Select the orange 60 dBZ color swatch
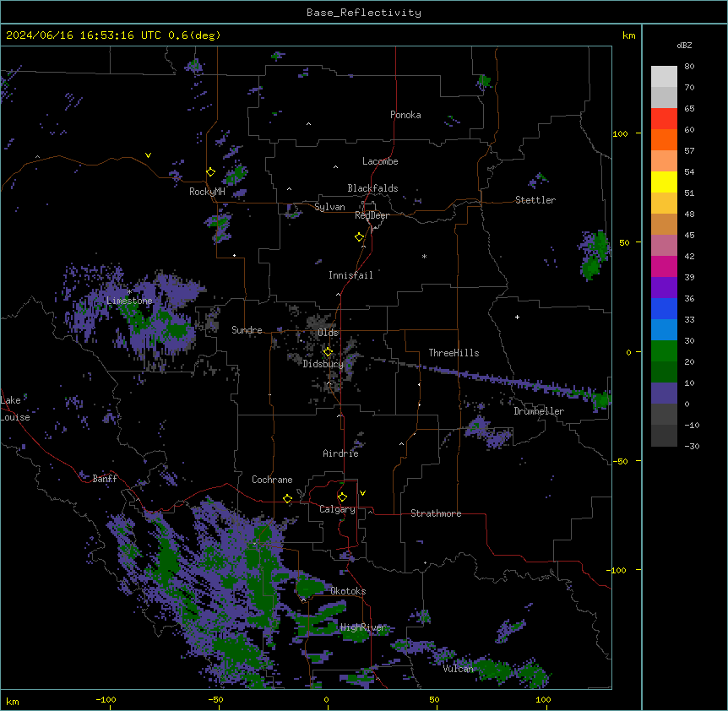 [x=664, y=139]
